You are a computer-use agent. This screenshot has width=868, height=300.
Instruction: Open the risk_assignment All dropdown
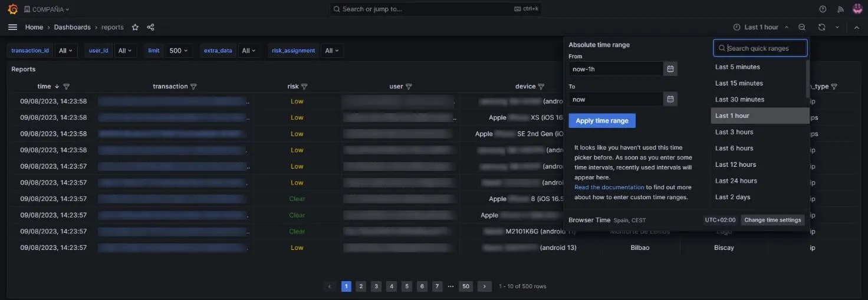point(332,51)
